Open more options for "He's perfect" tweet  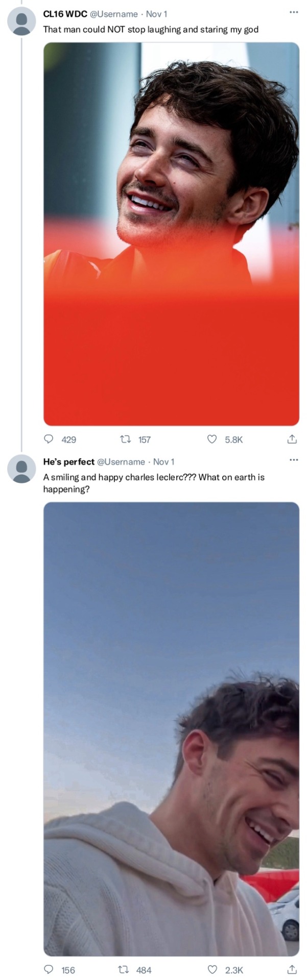point(293,460)
